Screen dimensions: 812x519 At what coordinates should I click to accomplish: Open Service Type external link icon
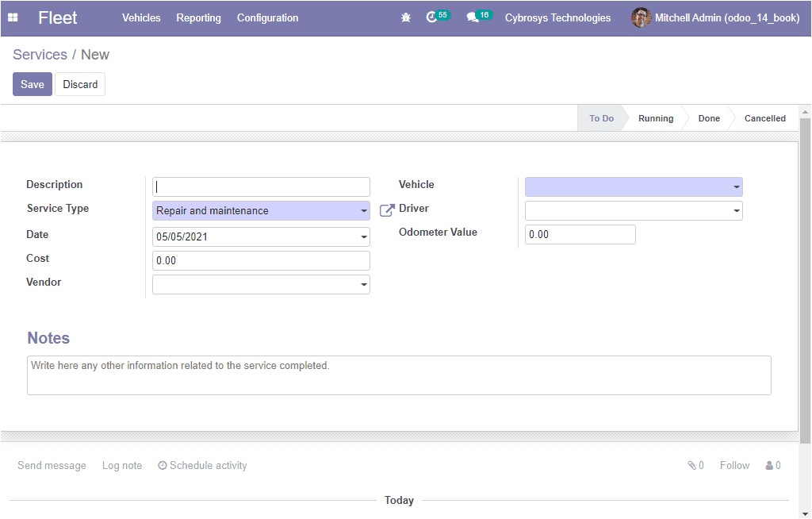(x=387, y=210)
